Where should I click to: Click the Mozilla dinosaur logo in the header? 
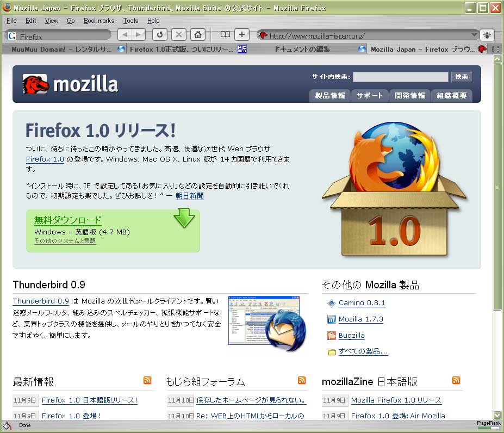coord(35,84)
